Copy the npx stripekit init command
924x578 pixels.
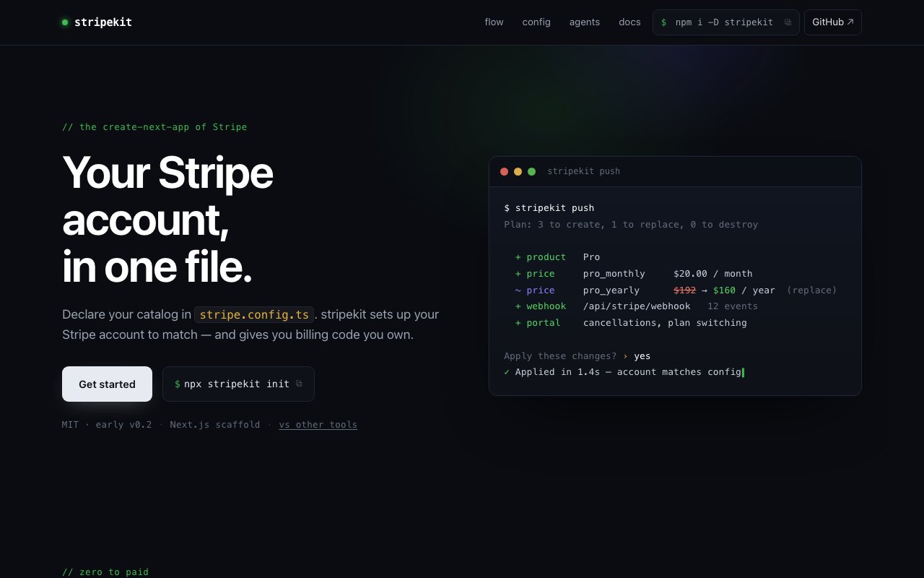pos(299,384)
